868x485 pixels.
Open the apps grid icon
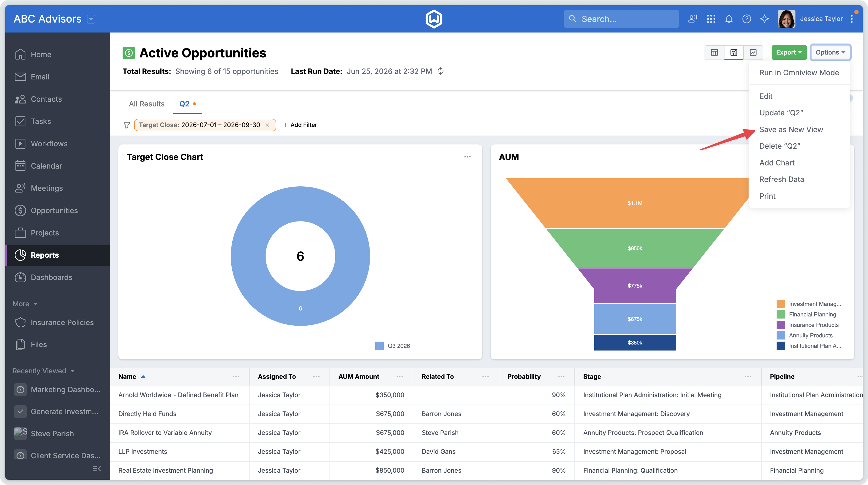pos(711,19)
